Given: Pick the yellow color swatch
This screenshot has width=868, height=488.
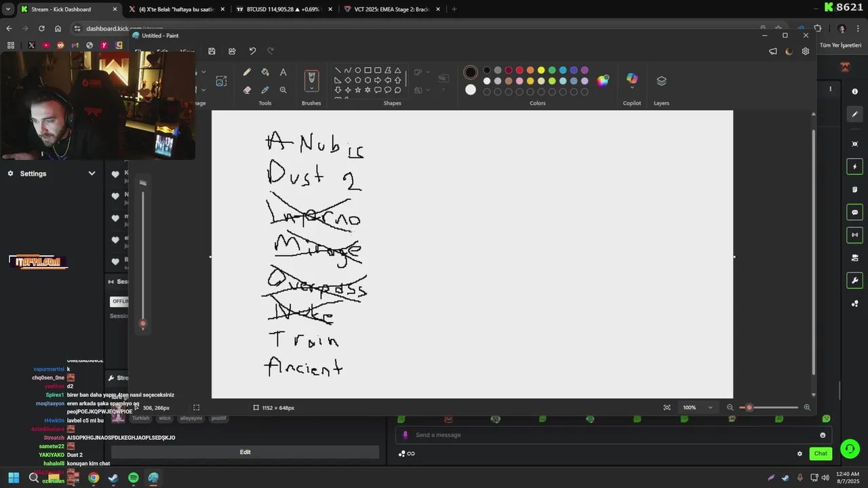Looking at the screenshot, I should [541, 70].
